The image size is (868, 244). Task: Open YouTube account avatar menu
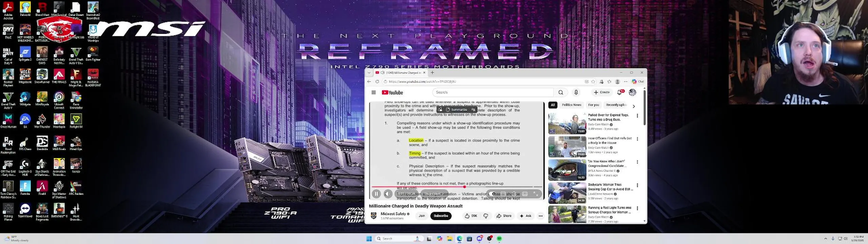point(632,92)
